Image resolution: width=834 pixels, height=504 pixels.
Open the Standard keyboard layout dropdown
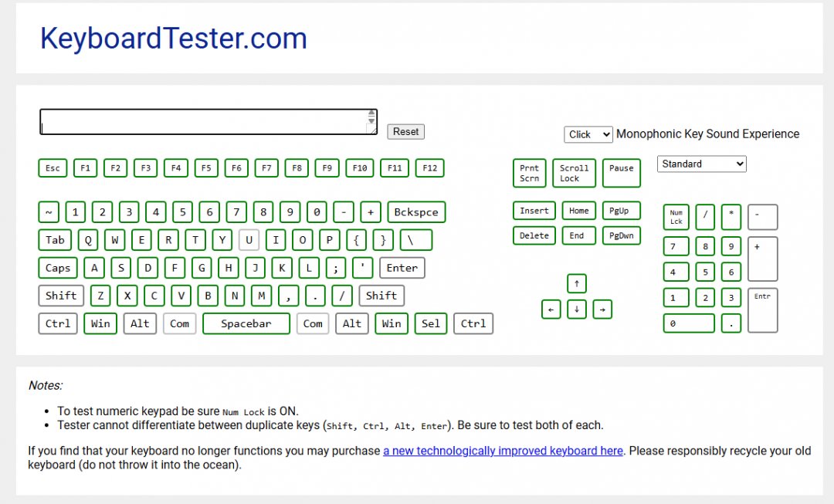(x=701, y=164)
